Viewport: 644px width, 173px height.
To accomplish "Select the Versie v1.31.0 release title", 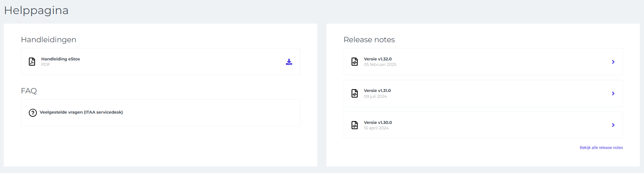I will pyautogui.click(x=377, y=91).
